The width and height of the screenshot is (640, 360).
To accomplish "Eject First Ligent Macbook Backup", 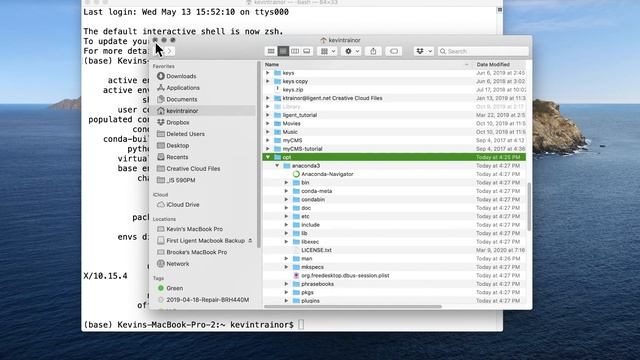I will [250, 241].
